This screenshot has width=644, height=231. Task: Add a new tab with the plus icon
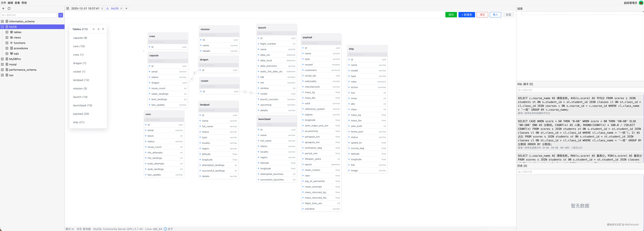[126, 9]
